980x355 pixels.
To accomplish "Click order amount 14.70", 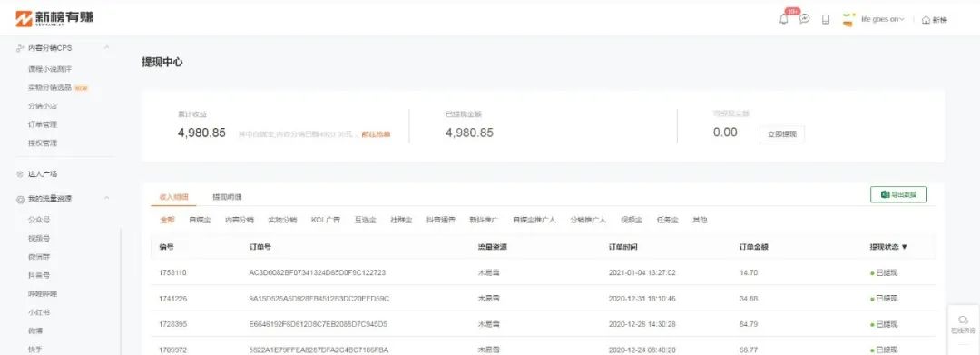I will click(749, 273).
